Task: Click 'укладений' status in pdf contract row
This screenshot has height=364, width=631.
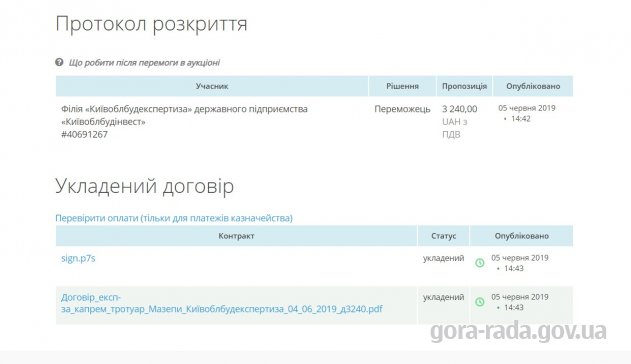Action: 443,297
